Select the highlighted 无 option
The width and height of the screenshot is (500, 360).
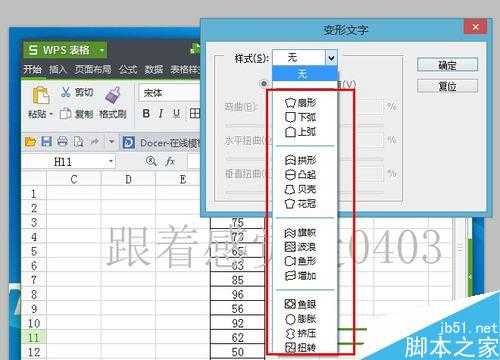click(x=305, y=73)
